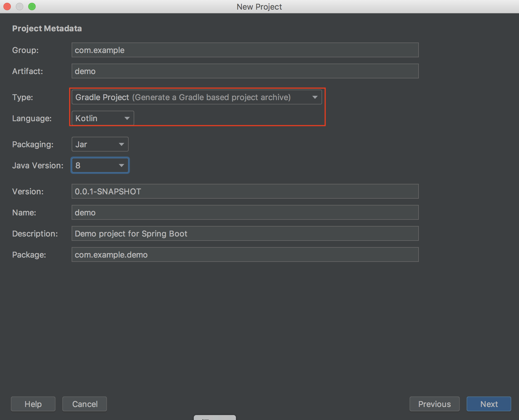Click the Group input field
Screen dimensions: 519x420
[x=245, y=50]
